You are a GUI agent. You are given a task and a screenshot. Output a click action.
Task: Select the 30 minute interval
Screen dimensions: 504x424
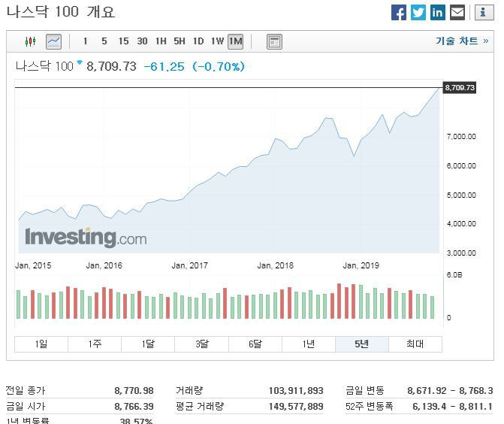[142, 41]
